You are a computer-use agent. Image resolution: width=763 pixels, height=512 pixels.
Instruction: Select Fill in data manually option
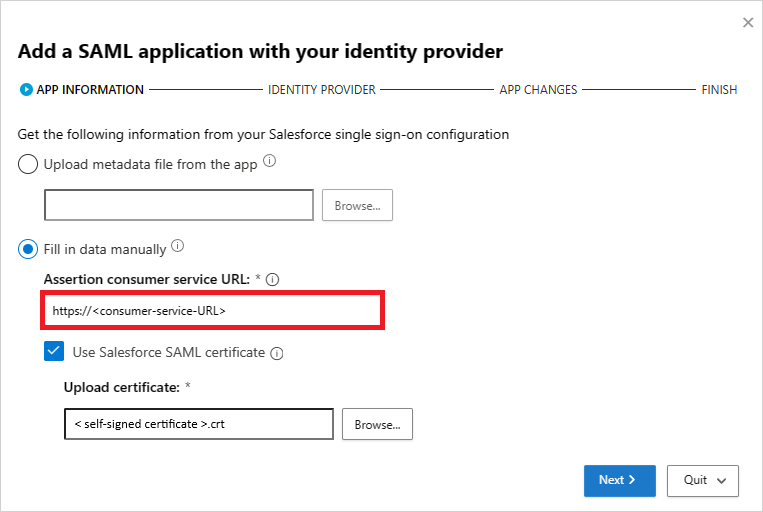(29, 248)
